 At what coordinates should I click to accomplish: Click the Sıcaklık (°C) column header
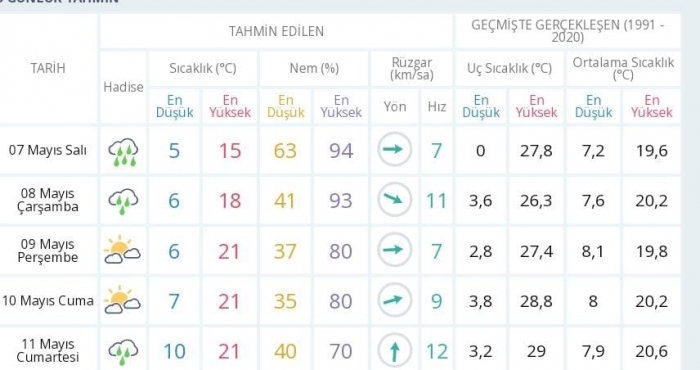203,68
